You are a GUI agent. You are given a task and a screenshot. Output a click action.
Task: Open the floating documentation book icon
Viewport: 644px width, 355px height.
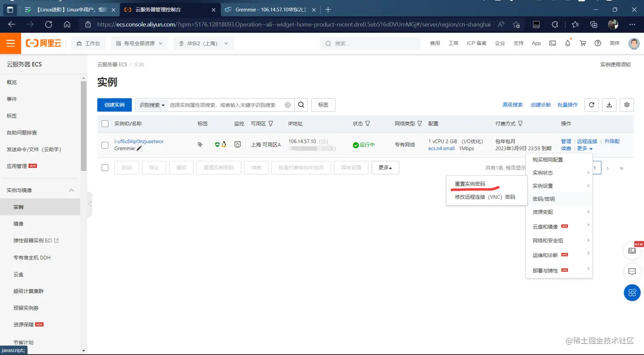pos(632,251)
